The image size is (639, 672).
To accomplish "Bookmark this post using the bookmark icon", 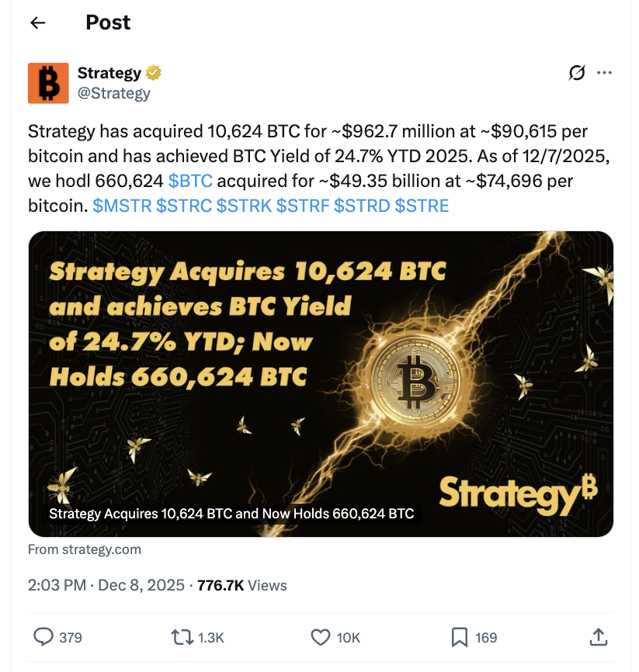I will pyautogui.click(x=458, y=636).
